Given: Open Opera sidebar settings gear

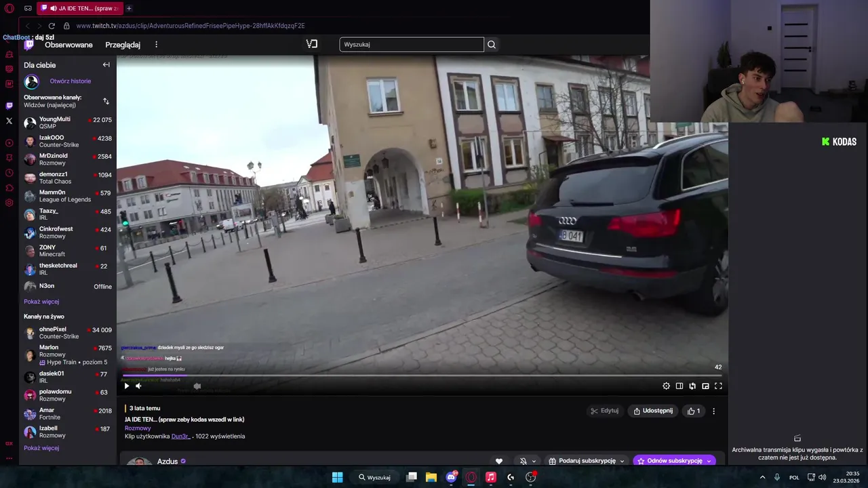Looking at the screenshot, I should pyautogui.click(x=9, y=203).
